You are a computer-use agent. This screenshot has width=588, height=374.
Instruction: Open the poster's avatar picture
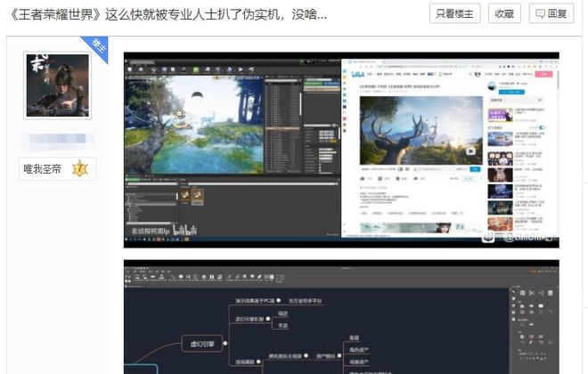[57, 85]
